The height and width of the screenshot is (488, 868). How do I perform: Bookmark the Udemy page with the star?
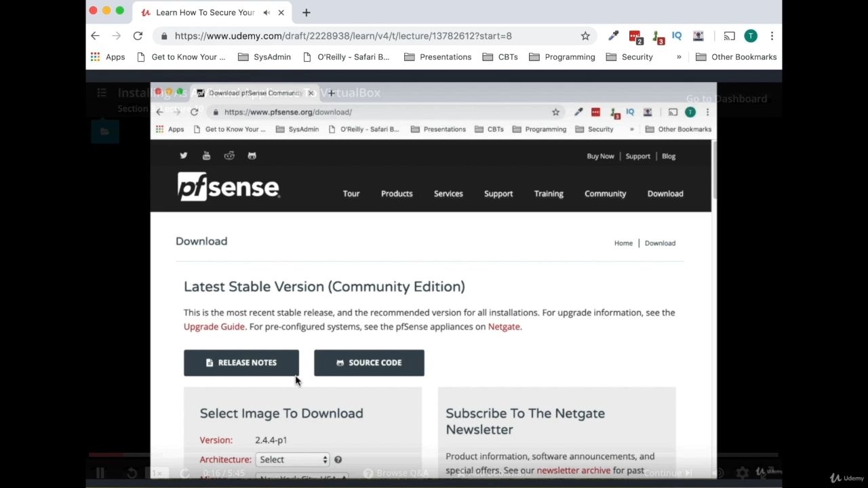click(x=585, y=36)
